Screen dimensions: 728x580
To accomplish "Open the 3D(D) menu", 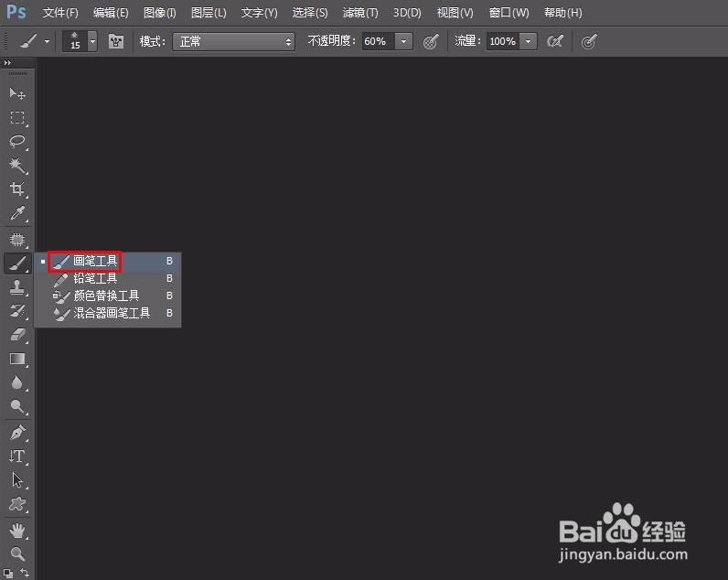I will point(407,13).
